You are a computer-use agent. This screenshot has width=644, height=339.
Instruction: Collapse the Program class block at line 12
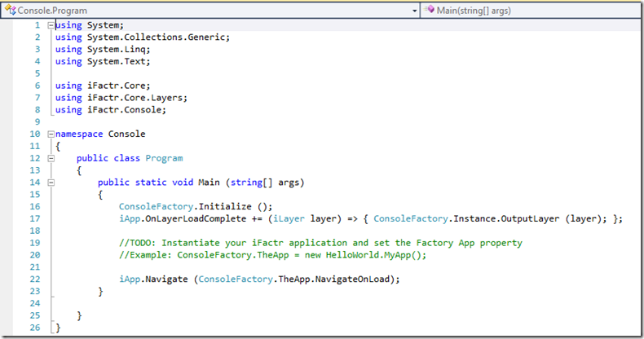point(51,158)
